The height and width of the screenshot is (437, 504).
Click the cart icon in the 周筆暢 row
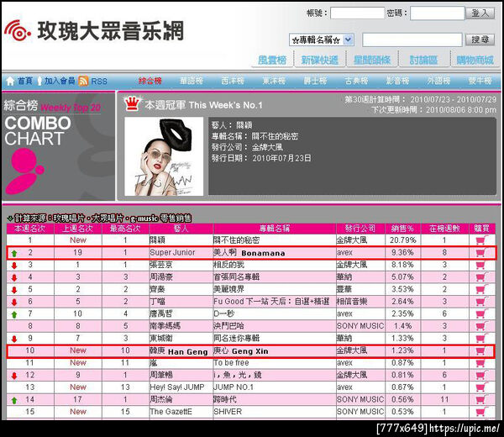click(x=481, y=375)
